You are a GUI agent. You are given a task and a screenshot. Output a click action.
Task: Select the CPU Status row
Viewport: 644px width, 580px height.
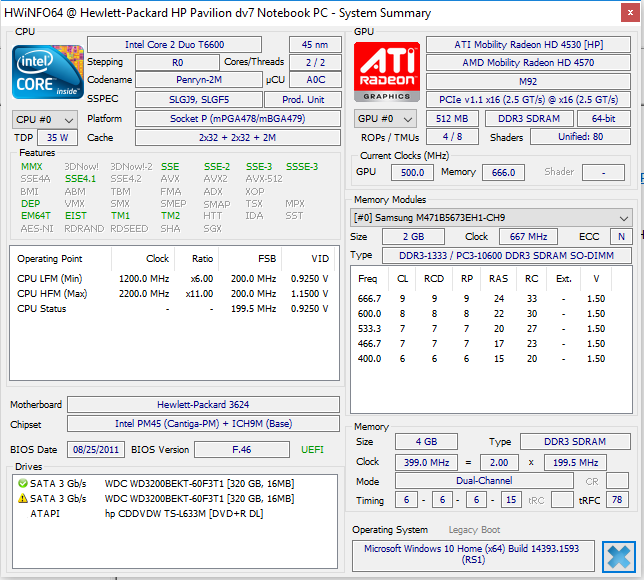(x=173, y=309)
